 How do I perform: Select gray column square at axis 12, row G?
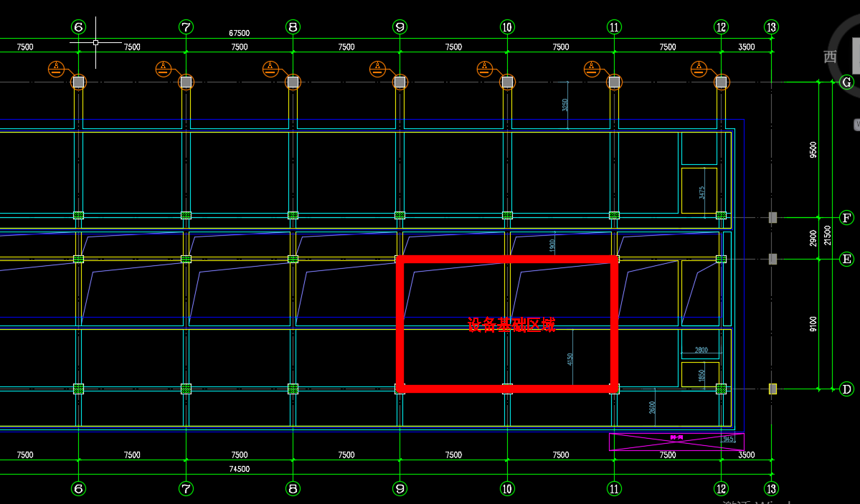click(x=721, y=82)
